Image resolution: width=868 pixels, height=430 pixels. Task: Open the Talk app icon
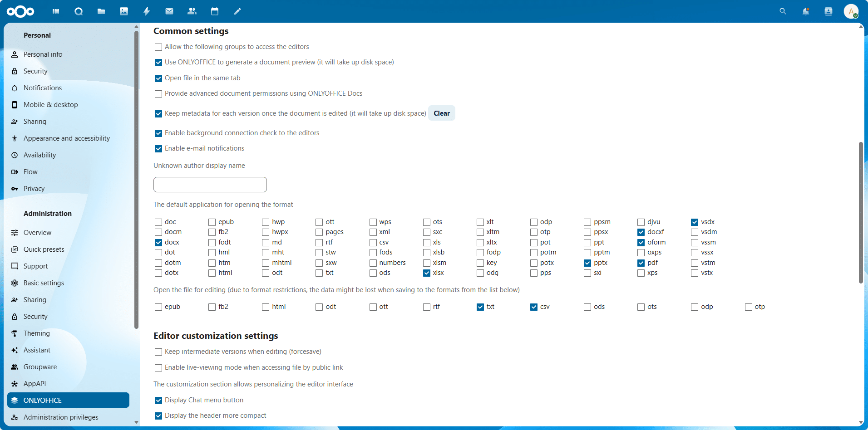tap(79, 11)
